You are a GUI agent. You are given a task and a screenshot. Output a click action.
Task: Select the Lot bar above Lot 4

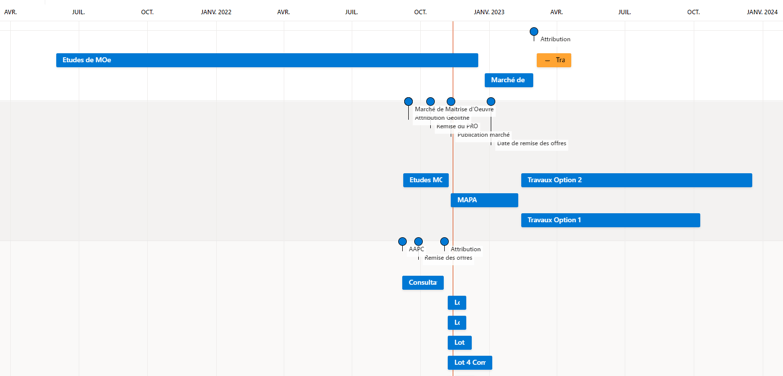[x=459, y=343]
